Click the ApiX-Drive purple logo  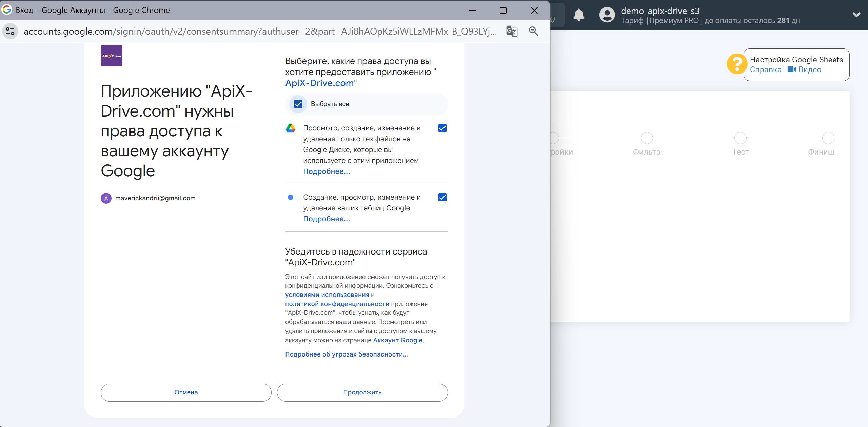coord(112,56)
